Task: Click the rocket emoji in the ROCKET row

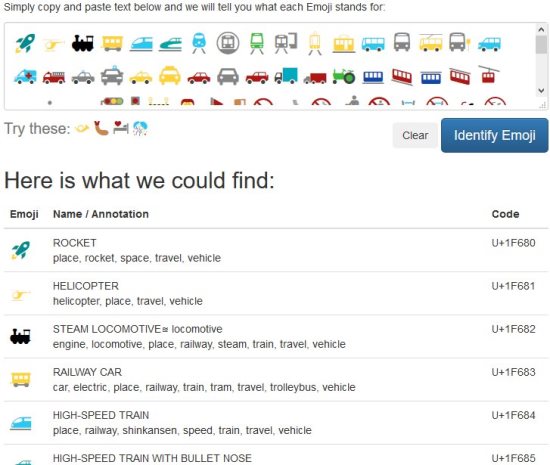Action: pos(21,250)
